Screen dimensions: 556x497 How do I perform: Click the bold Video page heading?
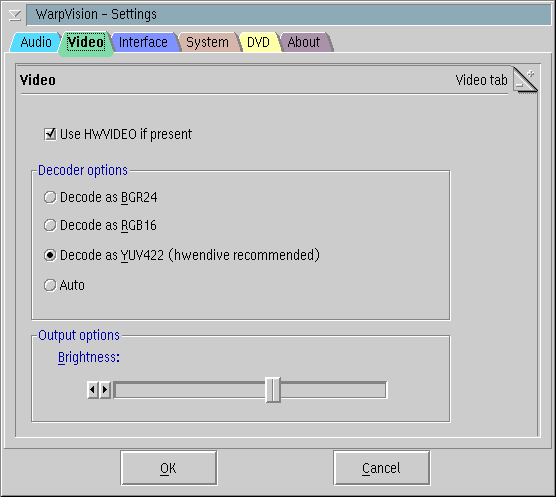(x=38, y=80)
